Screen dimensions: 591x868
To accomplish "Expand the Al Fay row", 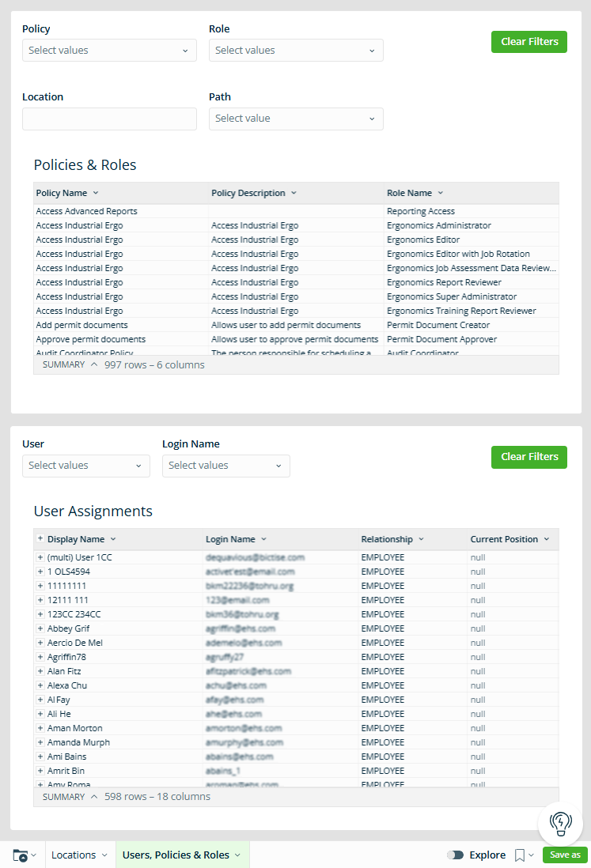I will 40,700.
